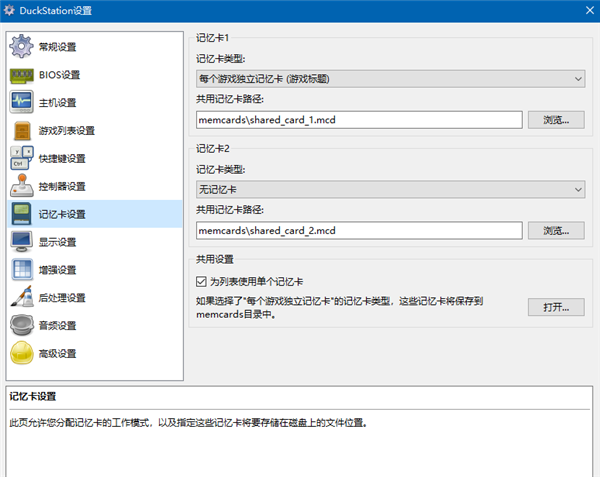Screen dimensions: 600x477
Task: Click the gear icon for 常规设置
Action: [x=22, y=47]
